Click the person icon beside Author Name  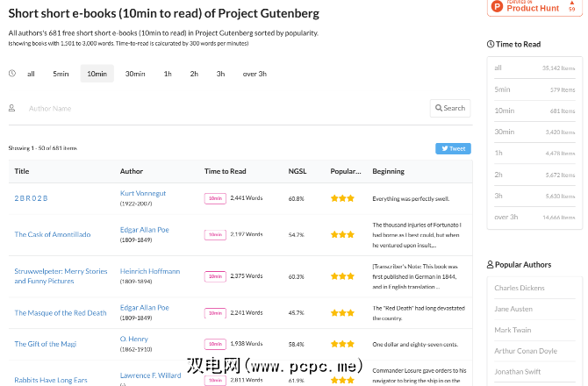[12, 108]
